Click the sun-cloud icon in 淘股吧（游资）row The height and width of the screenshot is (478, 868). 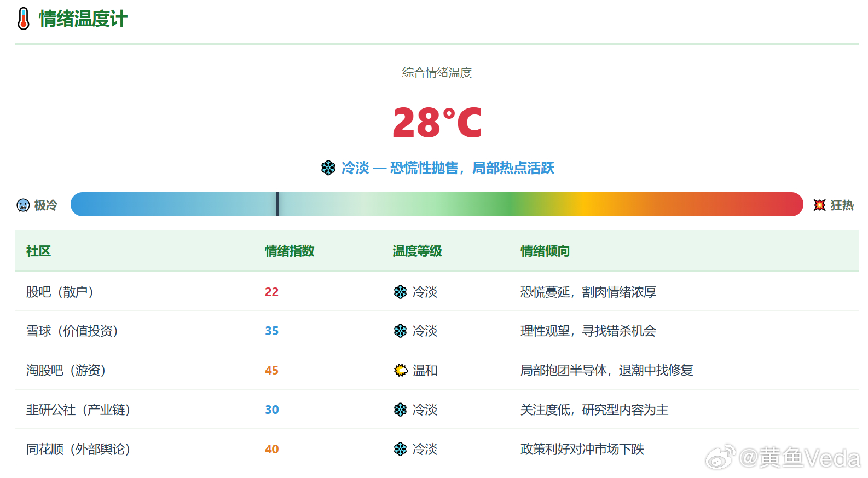pyautogui.click(x=401, y=371)
